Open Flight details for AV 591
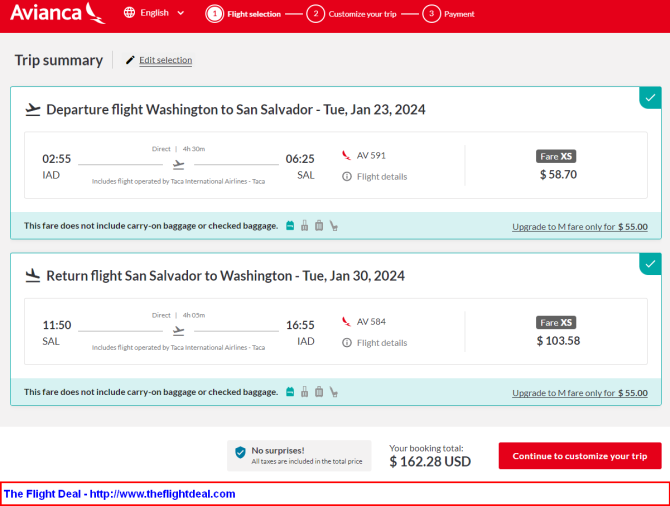This screenshot has width=670, height=506. click(382, 177)
